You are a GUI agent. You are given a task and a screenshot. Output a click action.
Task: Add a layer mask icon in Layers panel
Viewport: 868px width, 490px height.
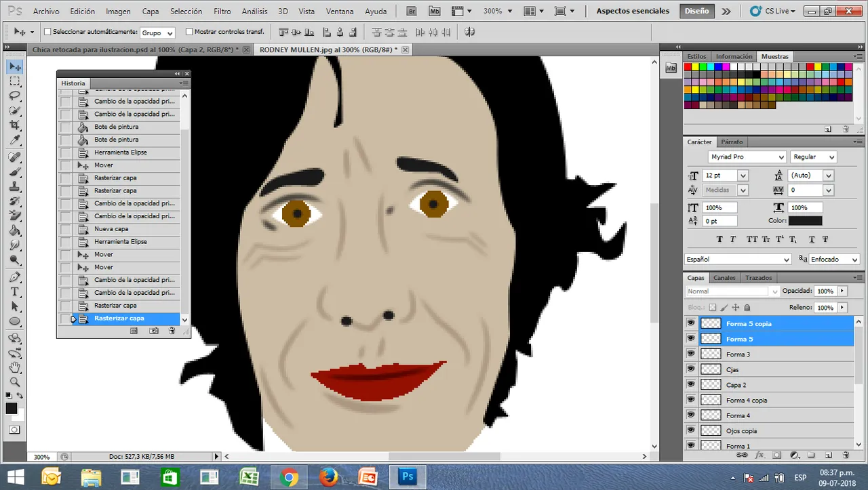[776, 455]
